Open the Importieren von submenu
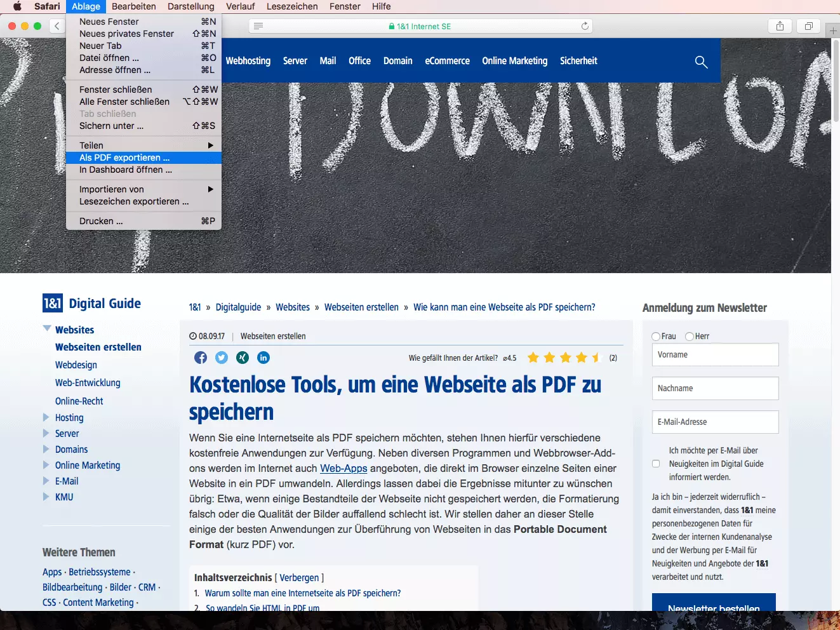Screen dimensions: 840x630 [143, 189]
